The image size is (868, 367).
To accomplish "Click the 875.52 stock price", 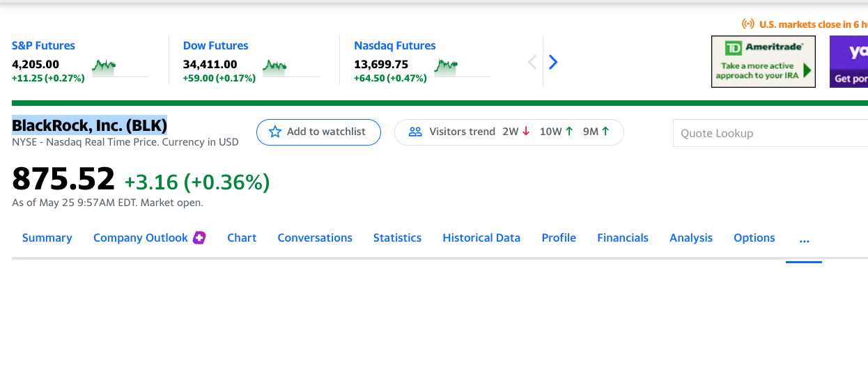I will click(63, 179).
